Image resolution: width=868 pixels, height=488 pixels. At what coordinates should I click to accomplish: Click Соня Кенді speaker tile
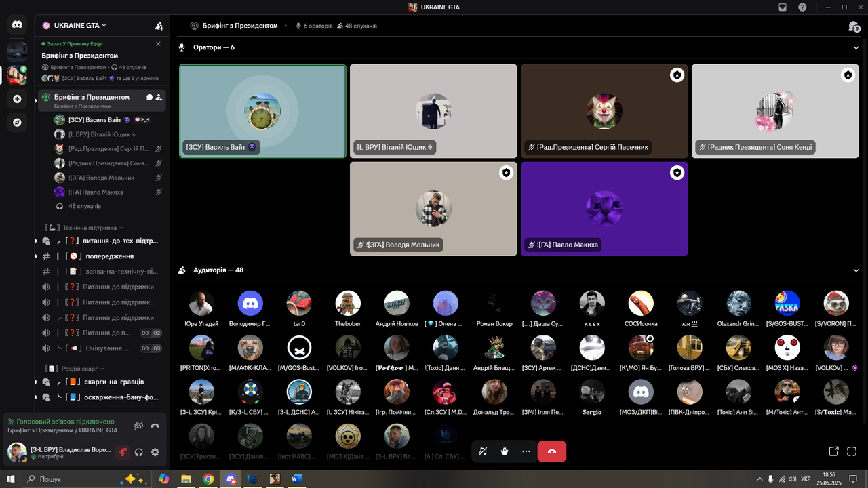coord(775,111)
